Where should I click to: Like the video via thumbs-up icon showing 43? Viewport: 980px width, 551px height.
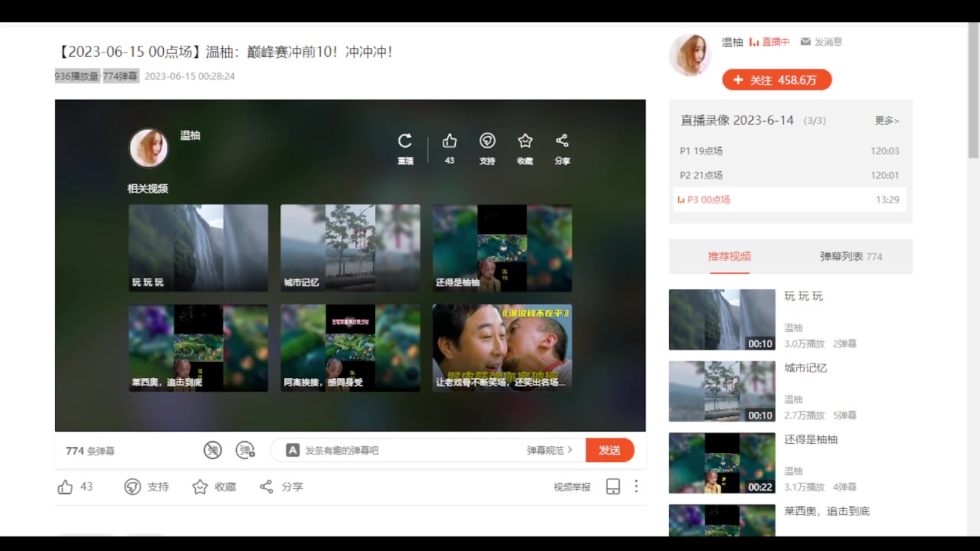click(x=449, y=147)
